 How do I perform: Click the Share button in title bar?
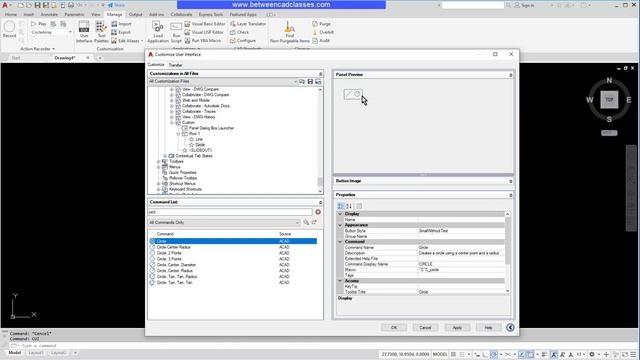pos(116,5)
